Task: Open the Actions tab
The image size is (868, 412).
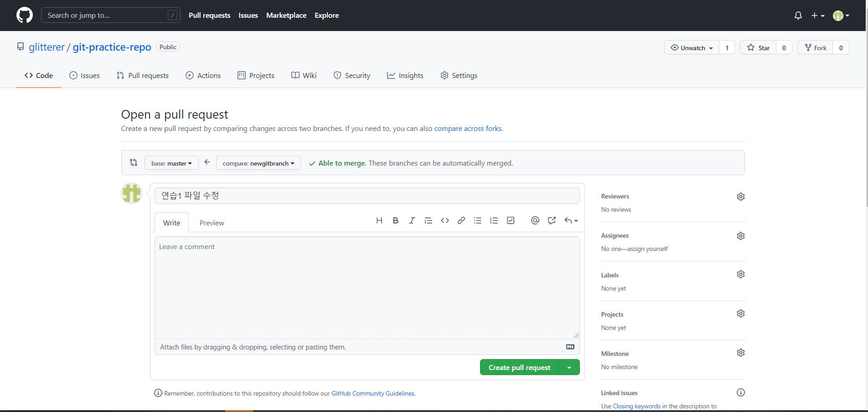Action: 203,75
